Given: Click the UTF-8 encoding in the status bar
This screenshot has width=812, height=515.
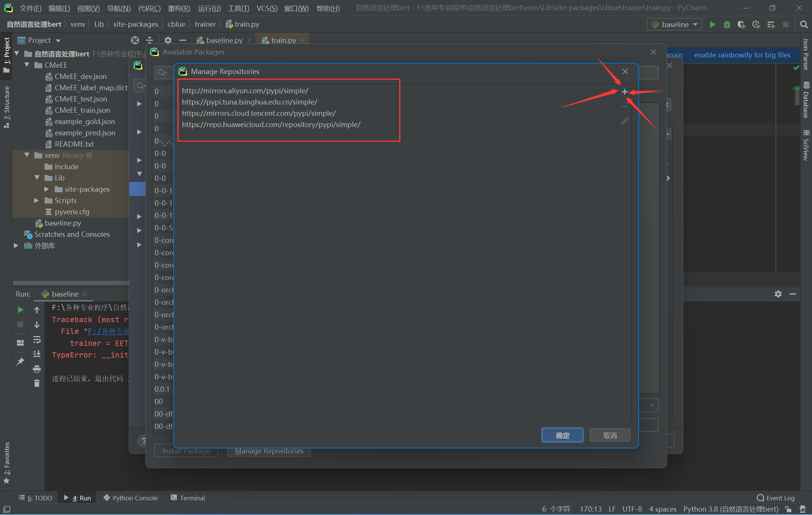Looking at the screenshot, I should tap(632, 509).
